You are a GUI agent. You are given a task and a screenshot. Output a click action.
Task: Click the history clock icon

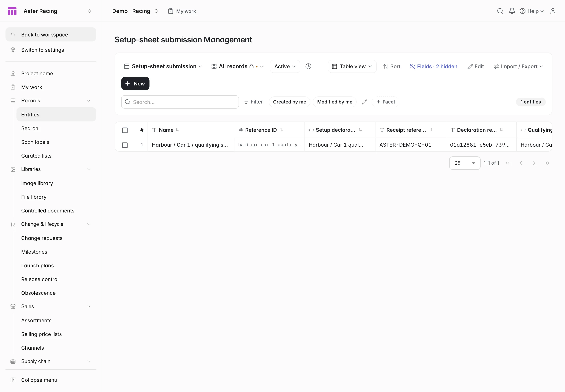coord(308,66)
